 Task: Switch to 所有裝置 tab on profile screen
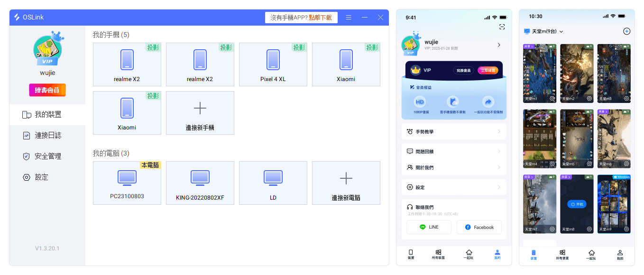438,255
